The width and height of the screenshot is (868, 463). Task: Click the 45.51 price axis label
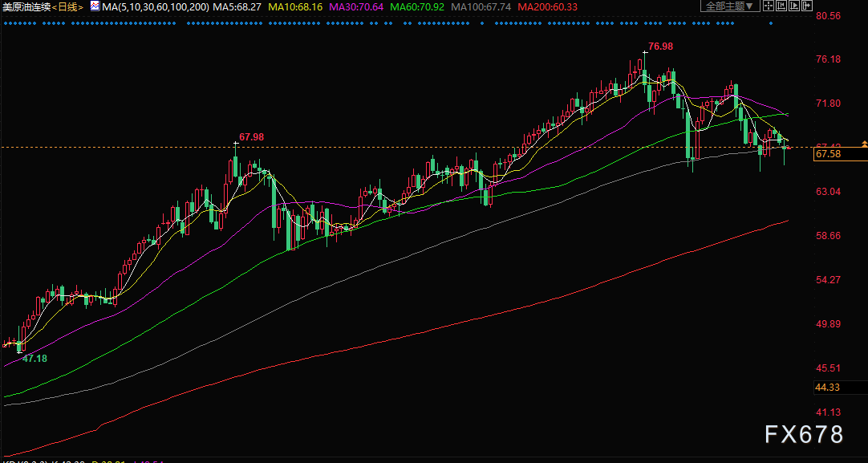(828, 368)
